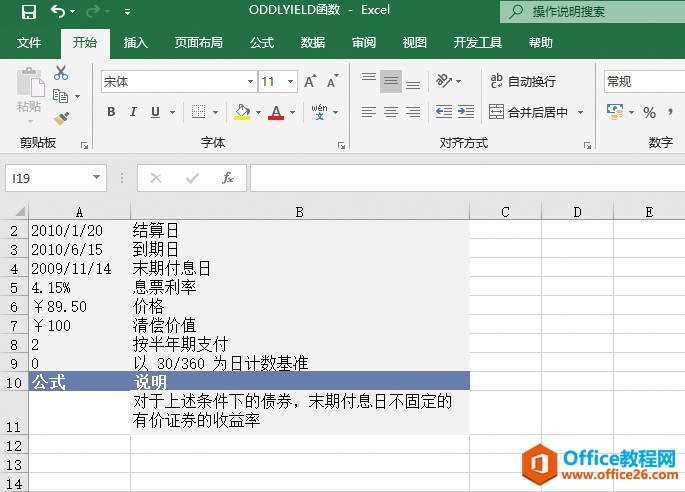Click the Select All corner triangle
The height and width of the screenshot is (492, 685).
click(x=20, y=212)
